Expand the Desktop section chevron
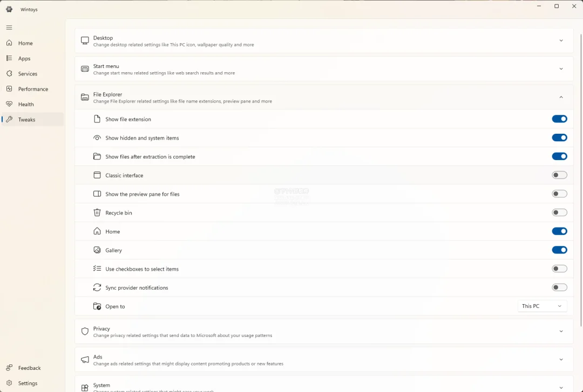The height and width of the screenshot is (392, 583). tap(561, 40)
